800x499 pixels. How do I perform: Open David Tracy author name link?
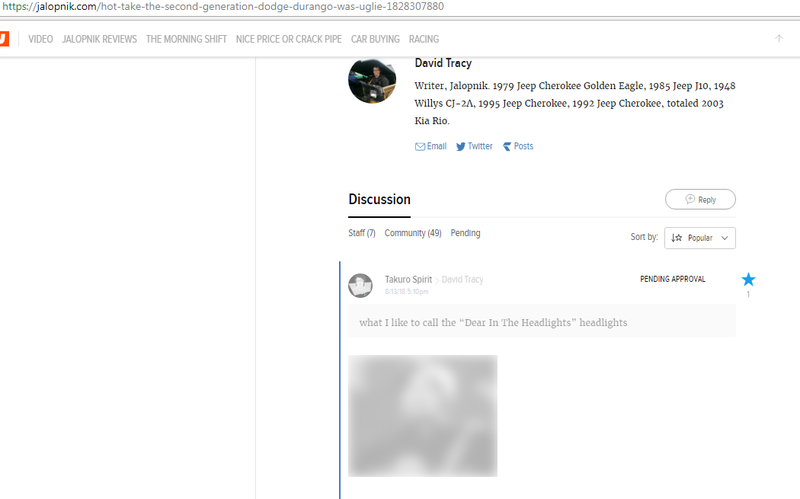[443, 63]
